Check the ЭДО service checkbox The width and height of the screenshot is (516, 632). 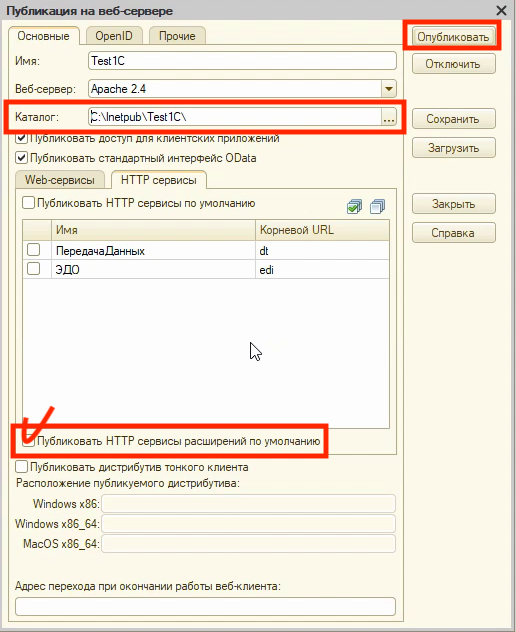coord(33,268)
